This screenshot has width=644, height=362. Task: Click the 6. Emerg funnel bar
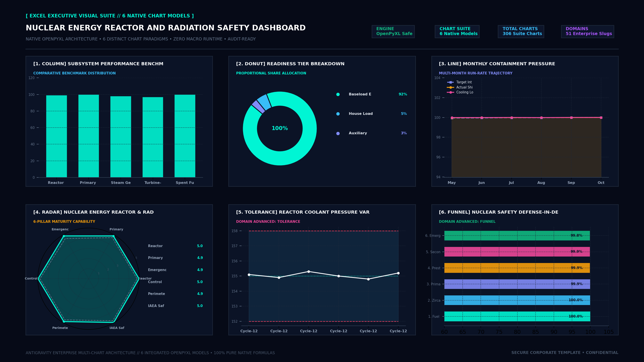click(517, 236)
